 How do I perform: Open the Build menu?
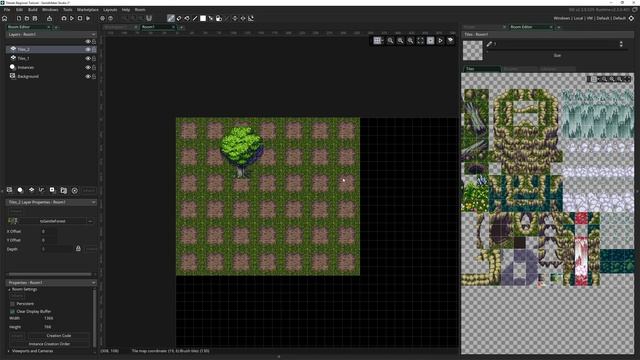33,10
